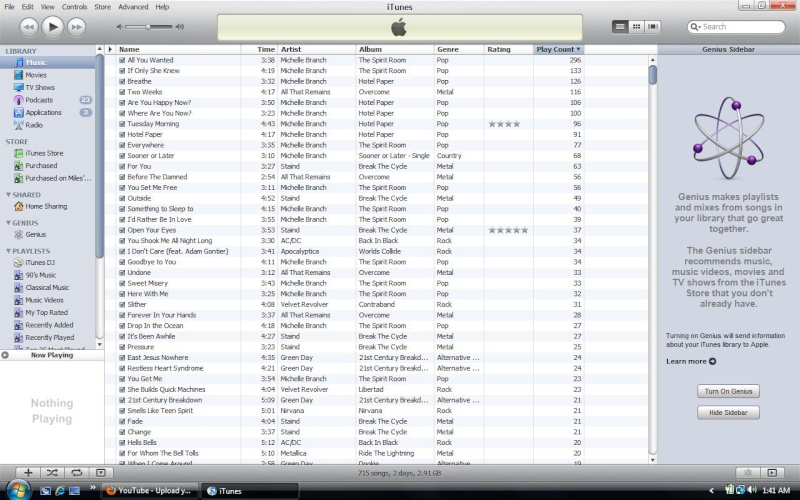Open the View menu
Viewport: 800px width, 500px height.
tap(47, 7)
